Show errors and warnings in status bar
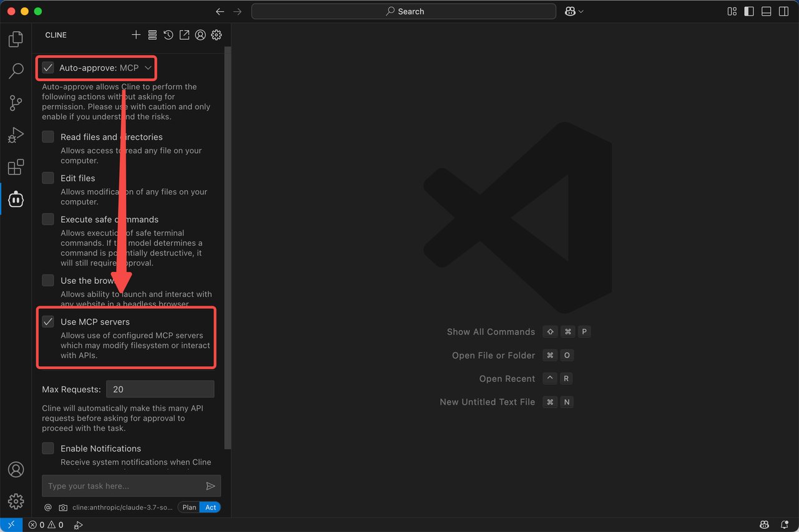 point(47,525)
